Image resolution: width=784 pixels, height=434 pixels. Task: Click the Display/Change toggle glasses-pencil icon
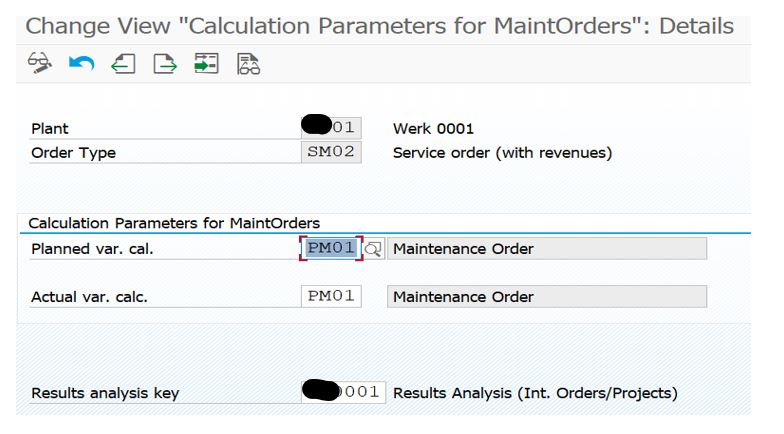click(39, 64)
